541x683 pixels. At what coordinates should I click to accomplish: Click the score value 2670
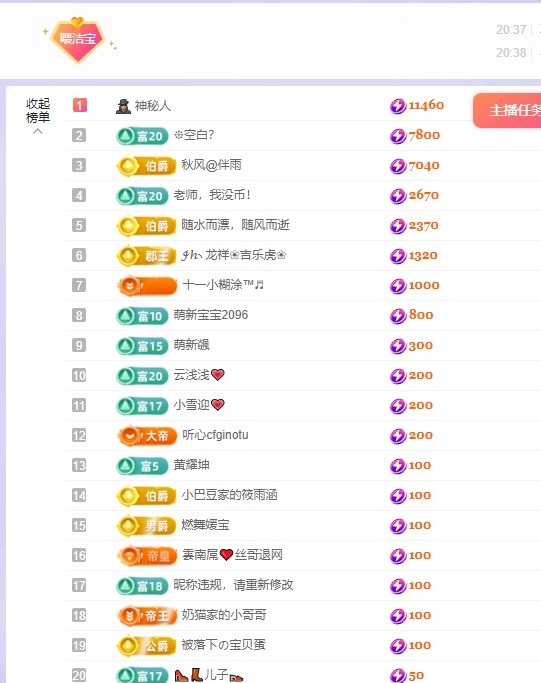tap(423, 195)
